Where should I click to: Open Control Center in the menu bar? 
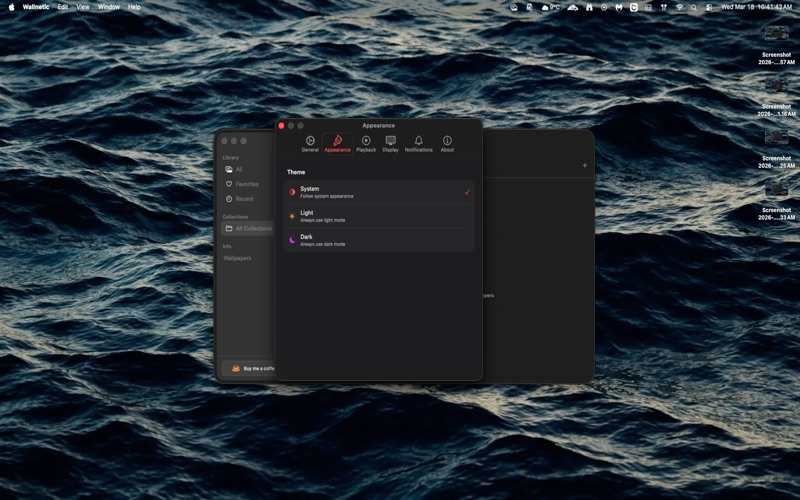[709, 7]
